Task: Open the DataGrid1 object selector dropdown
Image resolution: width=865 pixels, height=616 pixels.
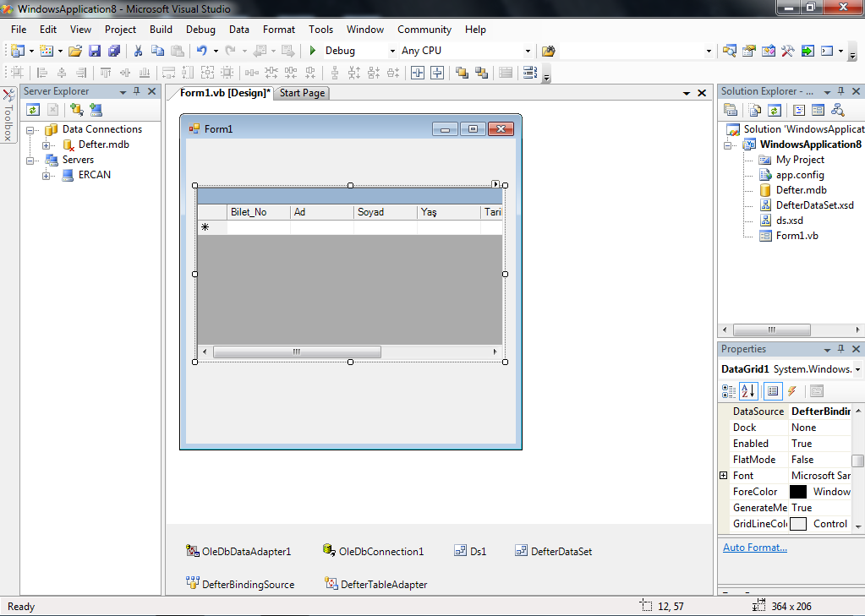Action: coord(858,369)
